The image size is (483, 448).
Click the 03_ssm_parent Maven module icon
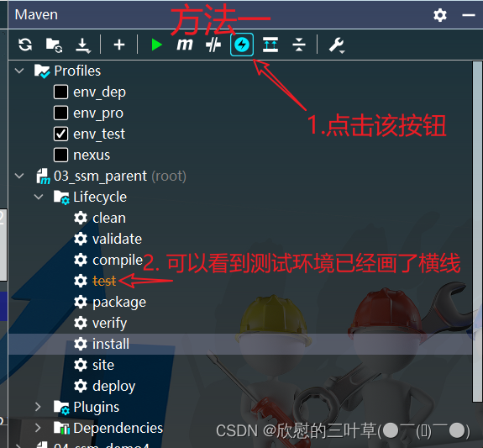tap(43, 176)
